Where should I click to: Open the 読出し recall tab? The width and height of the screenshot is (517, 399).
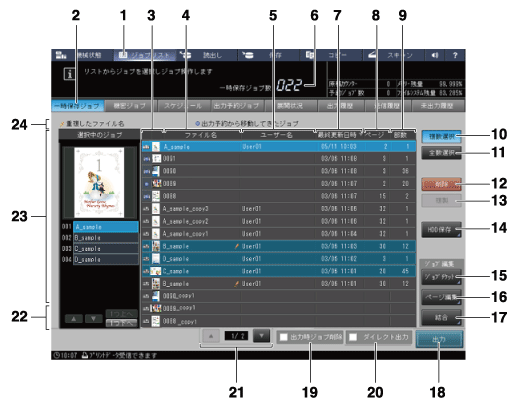207,55
